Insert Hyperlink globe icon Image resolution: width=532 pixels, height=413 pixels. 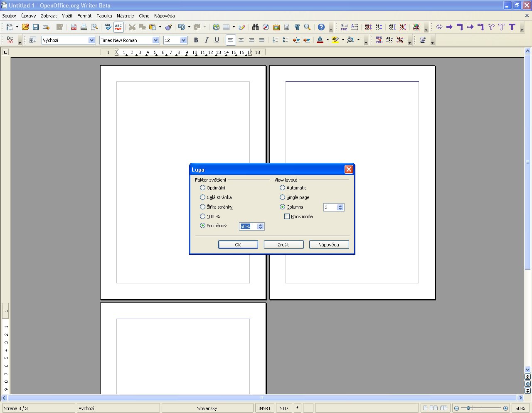pyautogui.click(x=216, y=27)
